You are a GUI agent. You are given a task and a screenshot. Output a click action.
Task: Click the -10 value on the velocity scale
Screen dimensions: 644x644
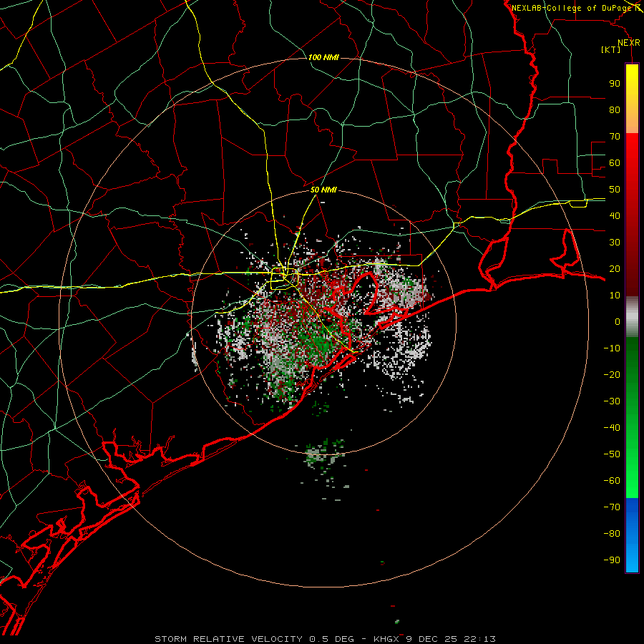[612, 348]
